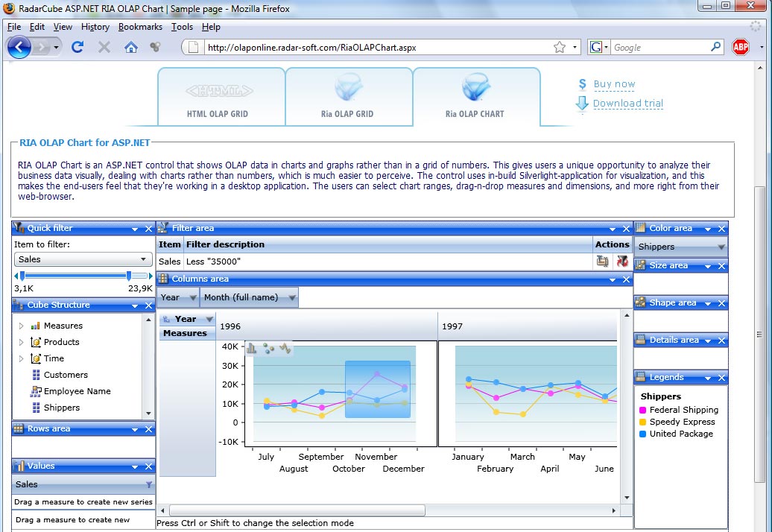Screen dimensions: 772x532
Task: Close the Details area panel
Action: (x=722, y=341)
